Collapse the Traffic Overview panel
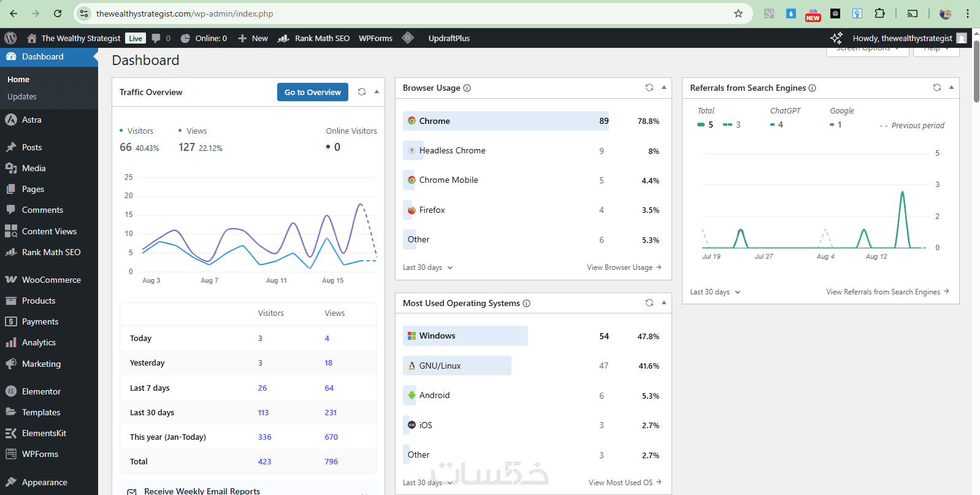Image resolution: width=980 pixels, height=495 pixels. 377,92
